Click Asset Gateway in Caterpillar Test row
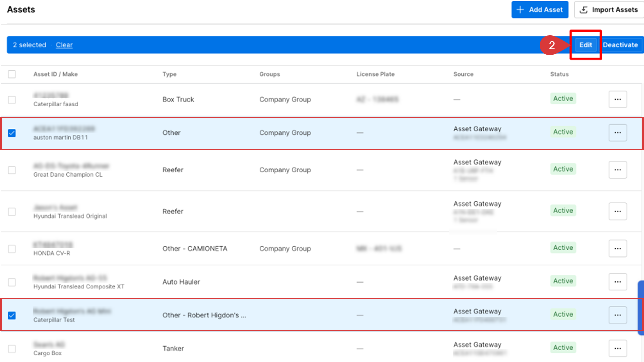This screenshot has width=644, height=362. 477,311
